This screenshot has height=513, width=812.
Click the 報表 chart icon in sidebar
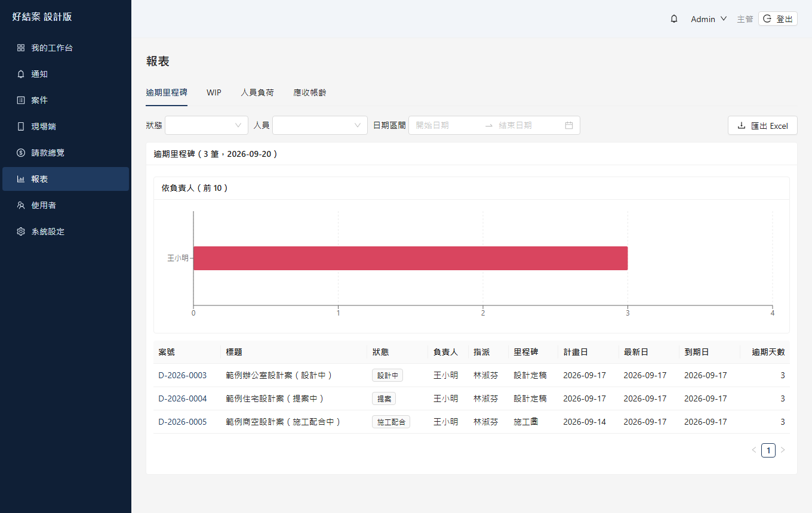point(21,179)
